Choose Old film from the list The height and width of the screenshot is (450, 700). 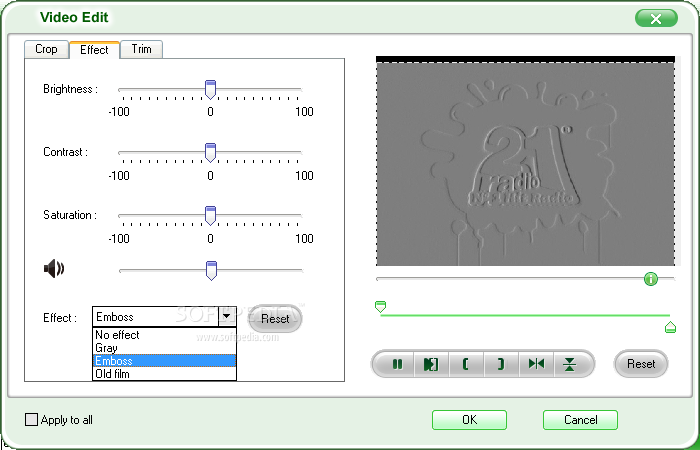pyautogui.click(x=164, y=374)
